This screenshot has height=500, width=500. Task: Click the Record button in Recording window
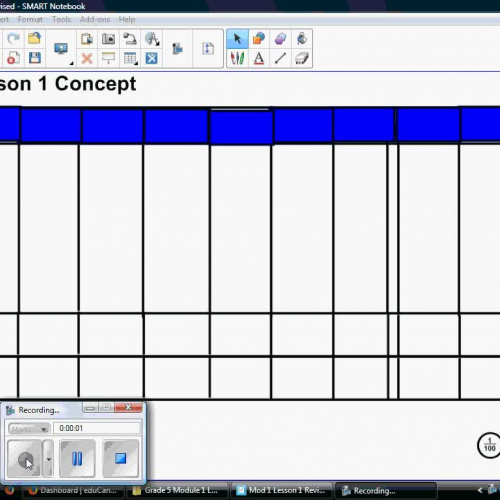[x=24, y=458]
